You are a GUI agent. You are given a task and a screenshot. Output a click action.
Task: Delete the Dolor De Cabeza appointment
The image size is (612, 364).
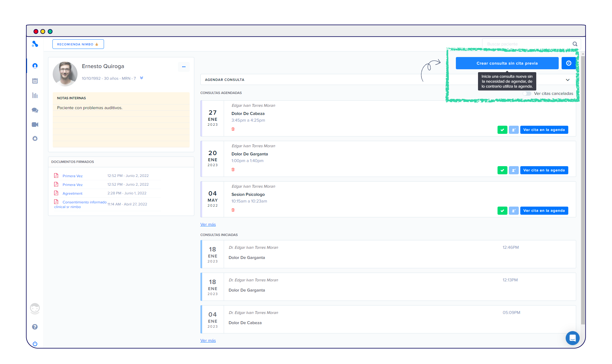(x=233, y=129)
